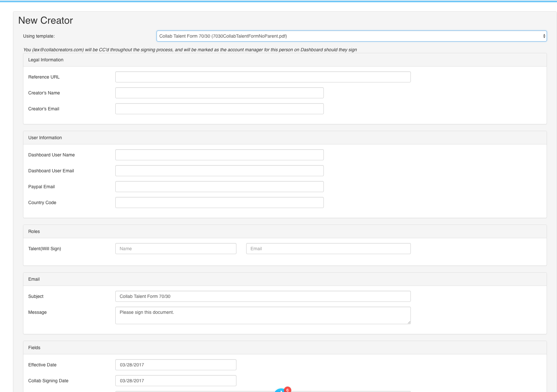Image resolution: width=557 pixels, height=392 pixels.
Task: Click the Roles section header
Action: (x=285, y=231)
